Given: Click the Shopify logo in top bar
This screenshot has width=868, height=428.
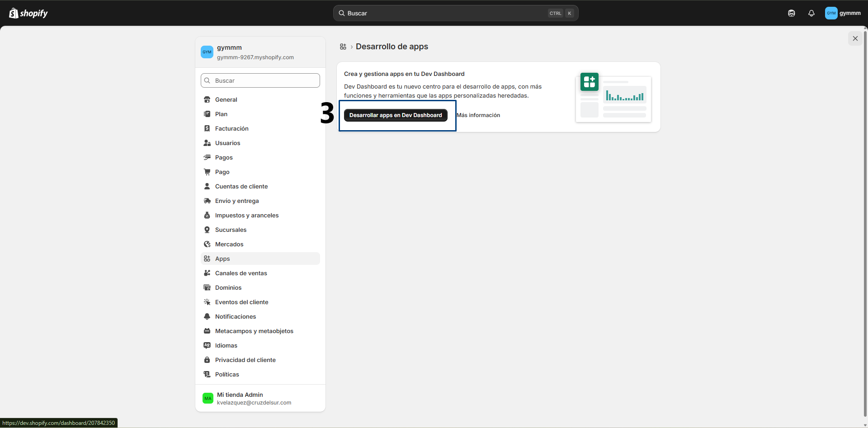Looking at the screenshot, I should coord(28,13).
